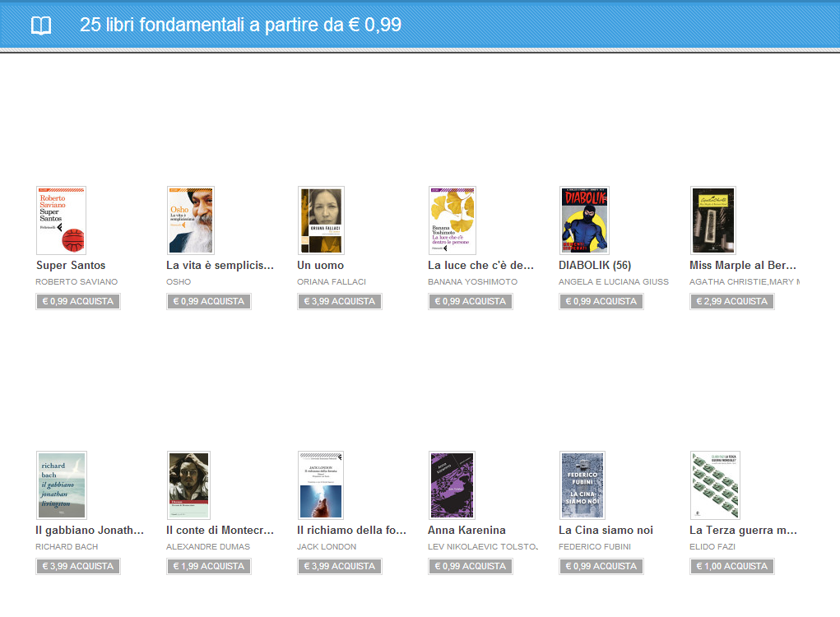Open the Il richiamo della fo... title

351,531
